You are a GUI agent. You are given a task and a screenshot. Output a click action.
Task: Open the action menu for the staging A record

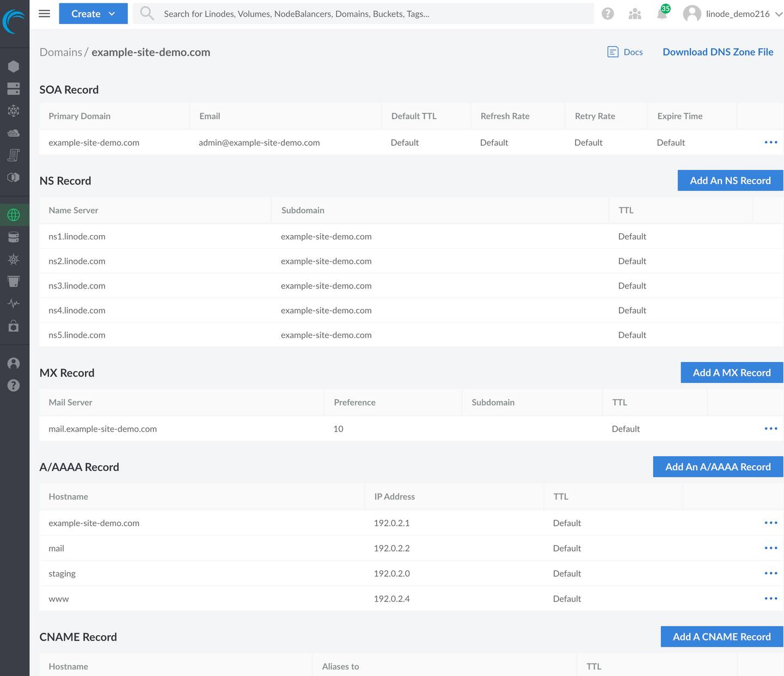pyautogui.click(x=770, y=574)
